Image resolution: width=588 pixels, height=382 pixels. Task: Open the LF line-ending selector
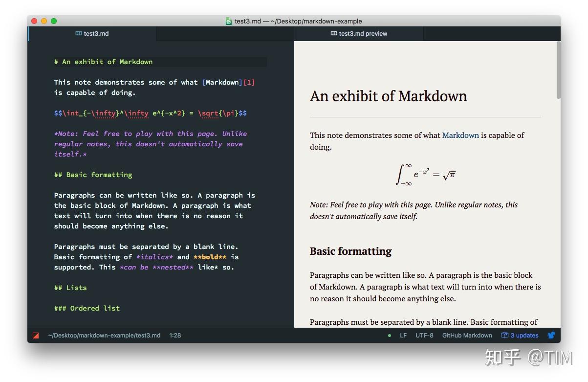click(403, 336)
